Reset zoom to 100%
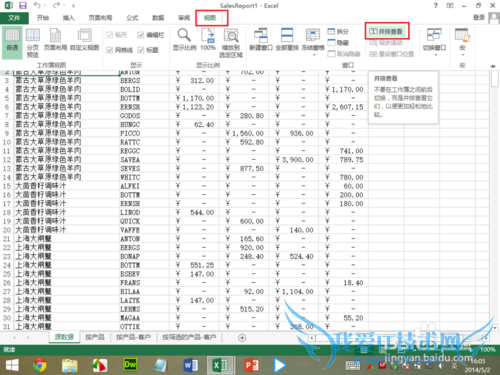The image size is (500, 375). tap(208, 39)
